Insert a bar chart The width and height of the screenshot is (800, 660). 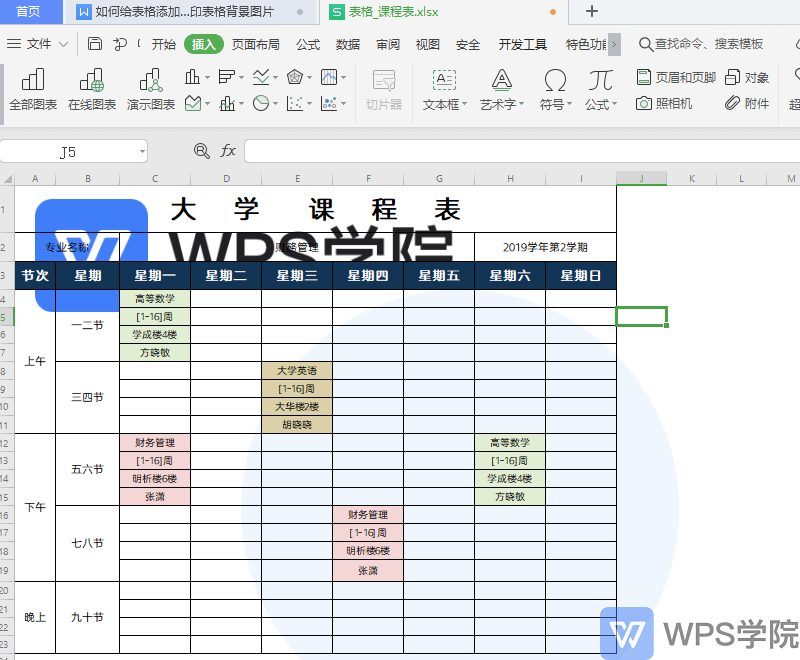(226, 78)
